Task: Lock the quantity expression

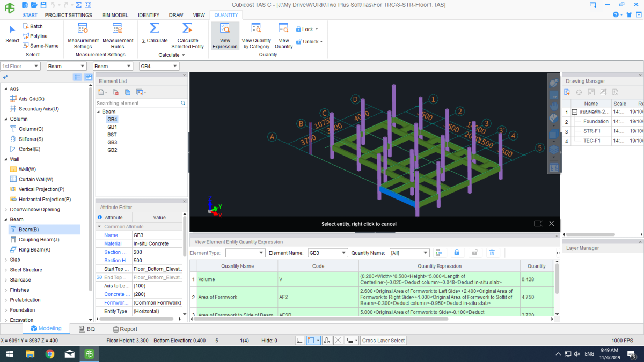Action: [457, 253]
